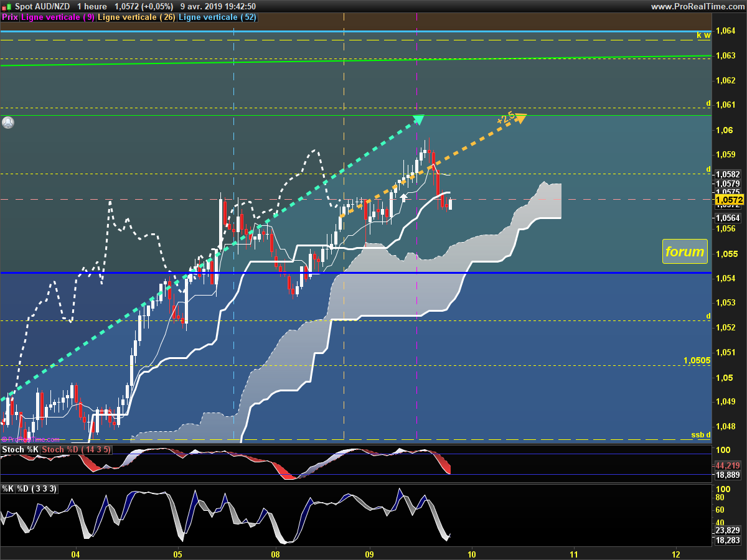Image resolution: width=747 pixels, height=560 pixels.
Task: Select the Ligne verticale (26) label
Action: 137,17
